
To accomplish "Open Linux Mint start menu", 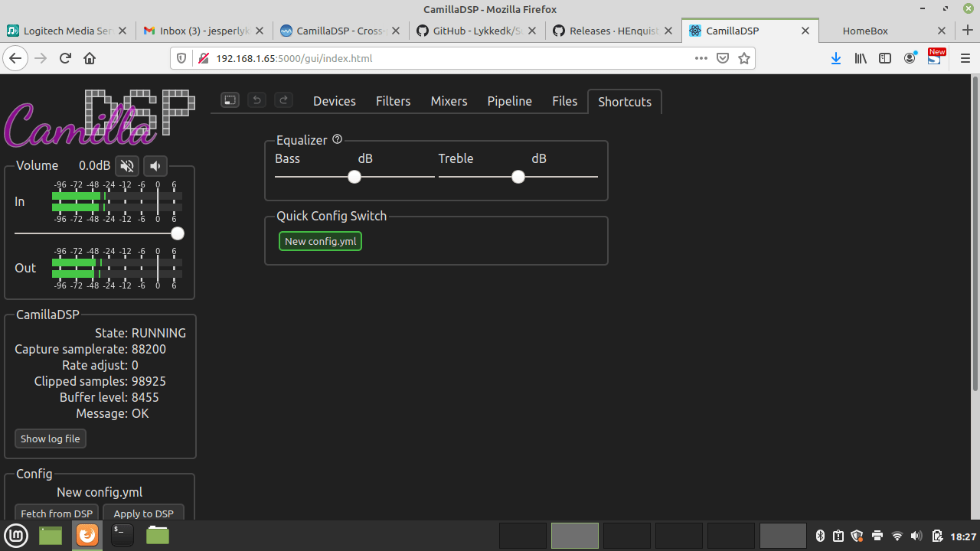I will 16,535.
